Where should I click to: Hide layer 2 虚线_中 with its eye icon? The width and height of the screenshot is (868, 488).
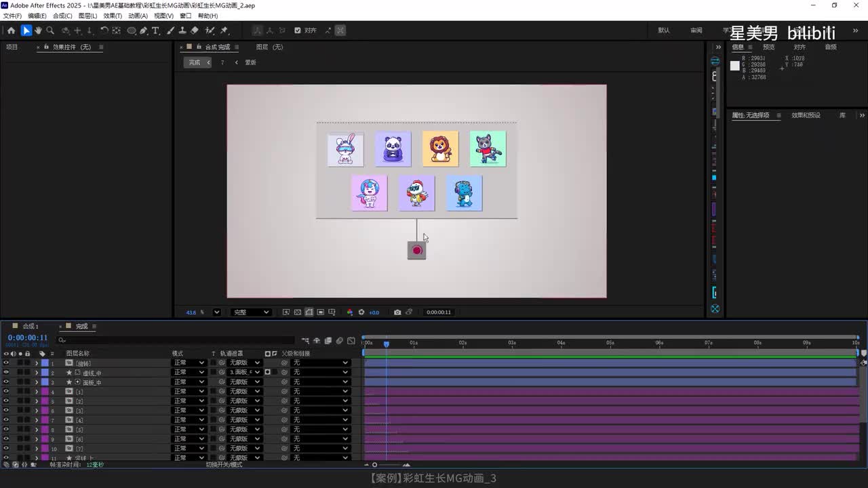click(x=6, y=373)
